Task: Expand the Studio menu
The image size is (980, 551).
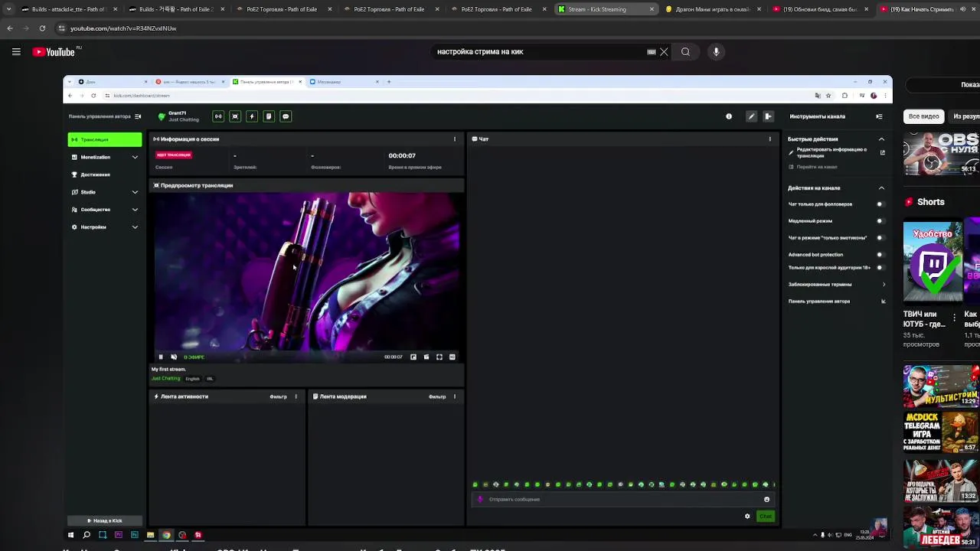Action: [105, 192]
